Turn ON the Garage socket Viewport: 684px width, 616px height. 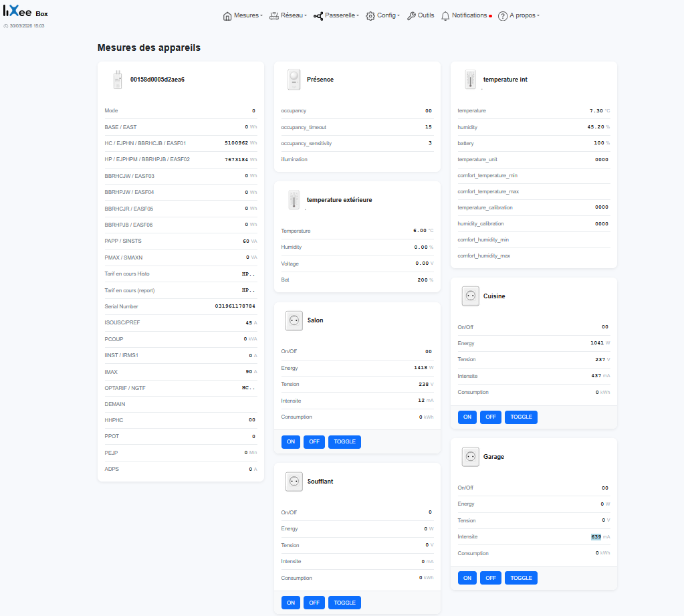tap(467, 577)
